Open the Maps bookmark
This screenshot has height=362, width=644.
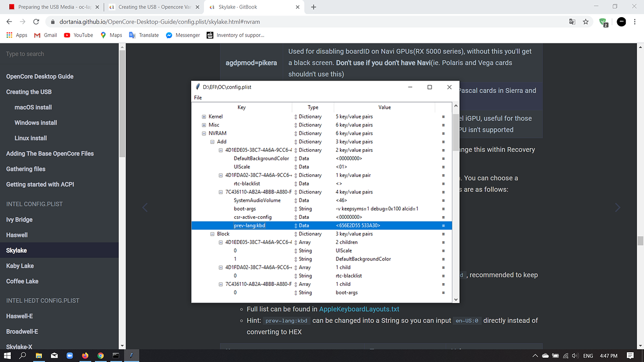pos(111,35)
